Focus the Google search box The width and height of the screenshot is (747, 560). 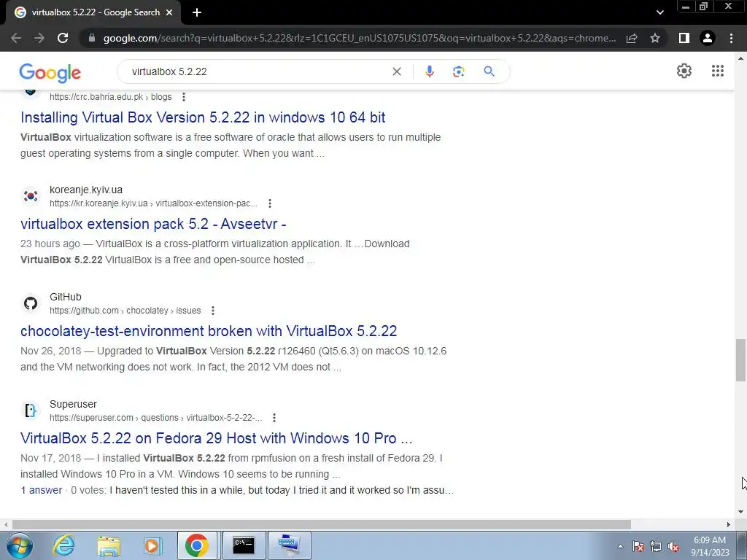(258, 71)
